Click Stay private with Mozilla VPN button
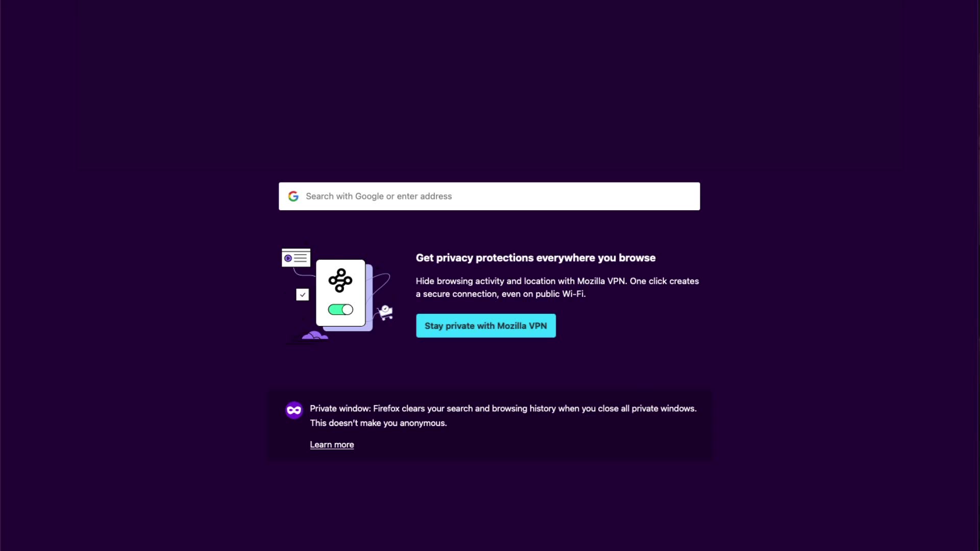This screenshot has height=551, width=980. (x=486, y=326)
